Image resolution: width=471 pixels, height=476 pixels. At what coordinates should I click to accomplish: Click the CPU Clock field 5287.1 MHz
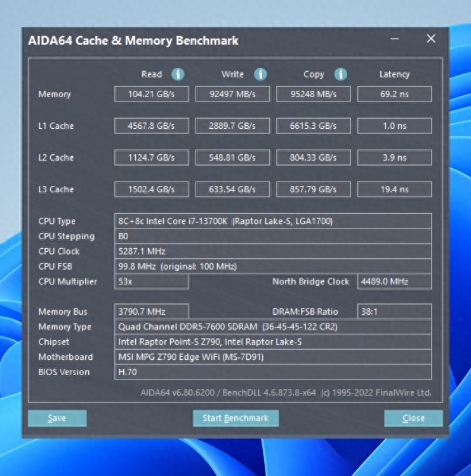(273, 251)
